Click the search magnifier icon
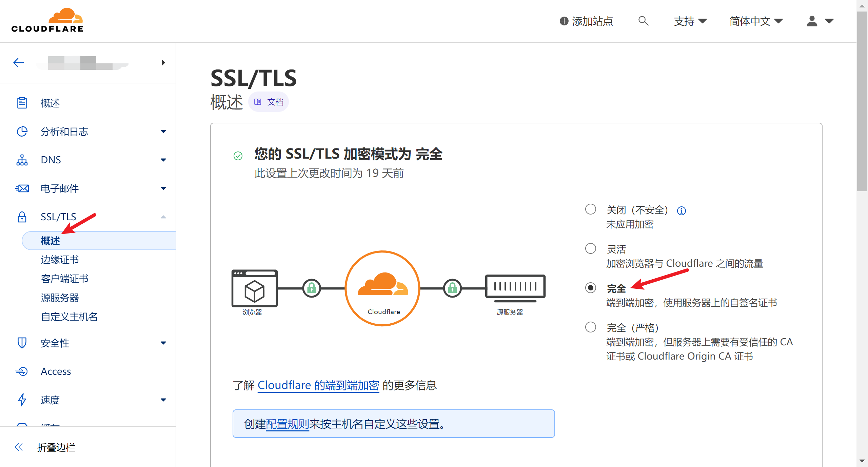The height and width of the screenshot is (467, 868). tap(643, 21)
